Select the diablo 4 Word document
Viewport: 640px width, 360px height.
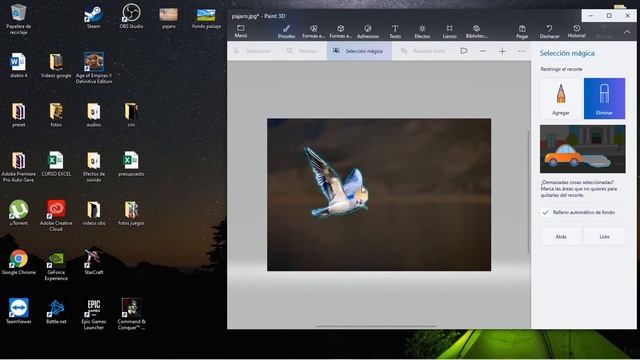pyautogui.click(x=18, y=65)
